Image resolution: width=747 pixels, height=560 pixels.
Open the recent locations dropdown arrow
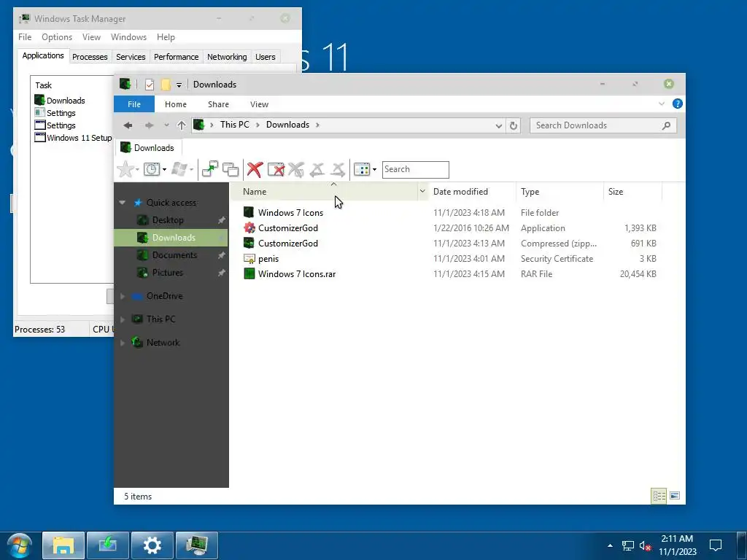(166, 125)
